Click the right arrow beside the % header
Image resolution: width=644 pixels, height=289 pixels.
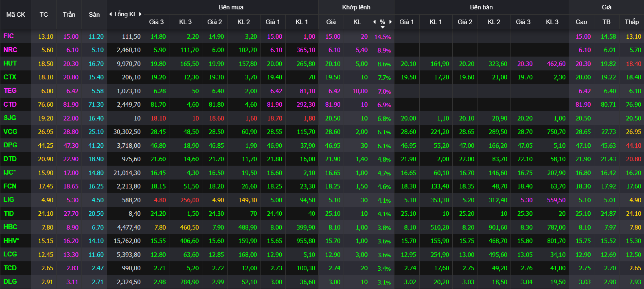pos(390,22)
